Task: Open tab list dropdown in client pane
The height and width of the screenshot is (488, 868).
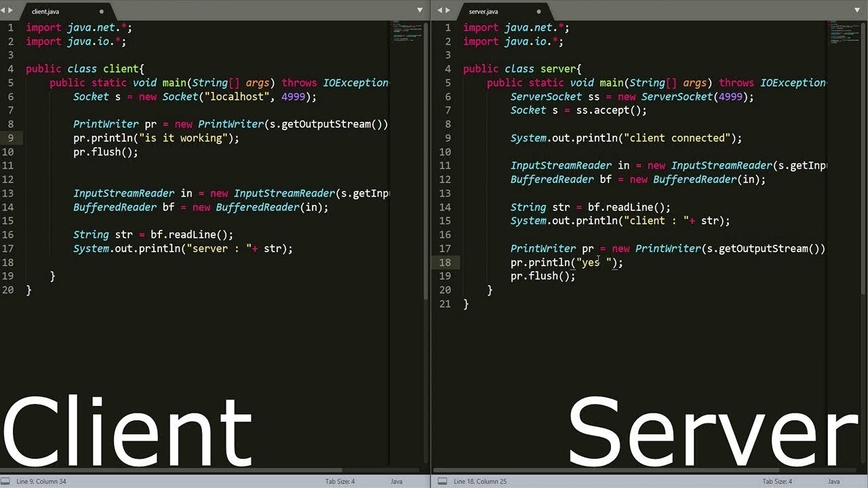Action: [x=420, y=11]
